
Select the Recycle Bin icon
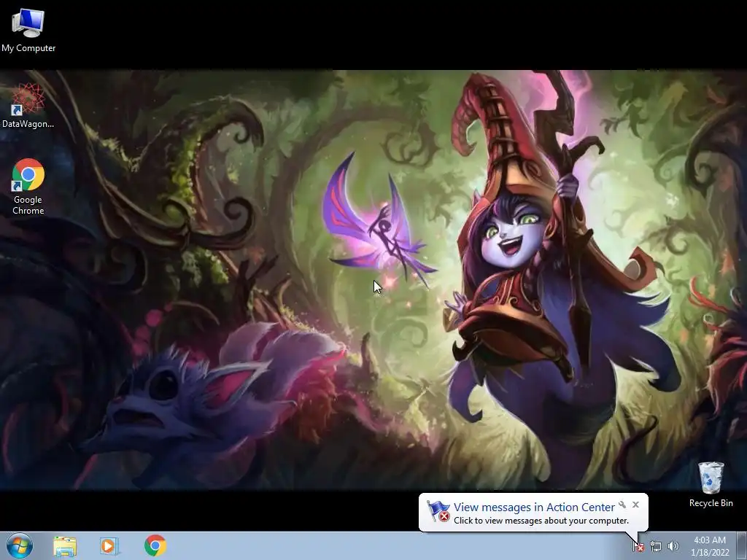pos(711,484)
